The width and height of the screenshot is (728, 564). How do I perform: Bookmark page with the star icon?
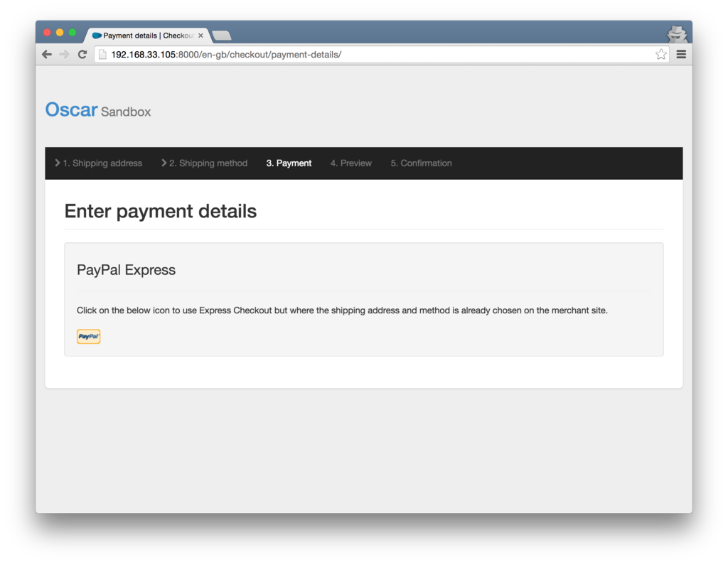tap(660, 54)
